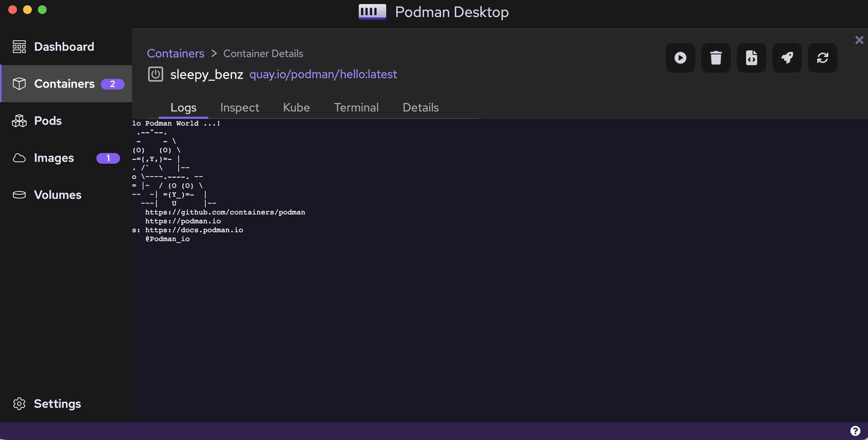868x440 pixels.
Task: Click the Containers breadcrumb link
Action: 175,53
